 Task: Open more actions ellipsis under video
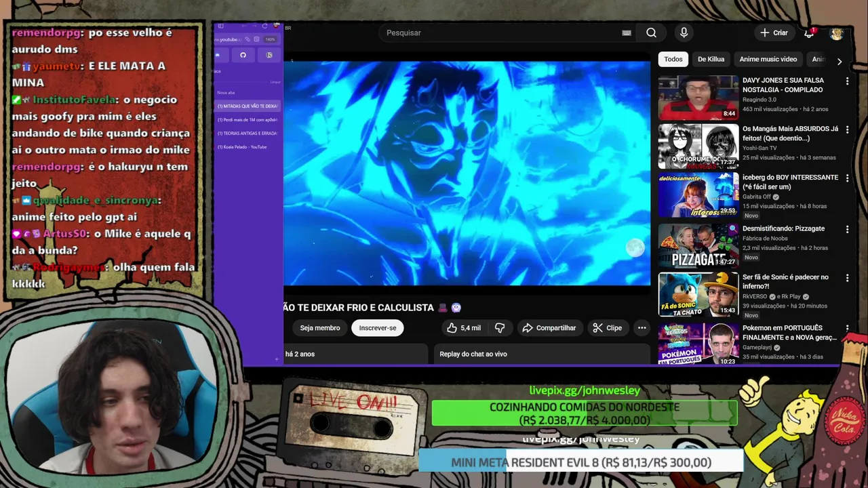click(642, 328)
